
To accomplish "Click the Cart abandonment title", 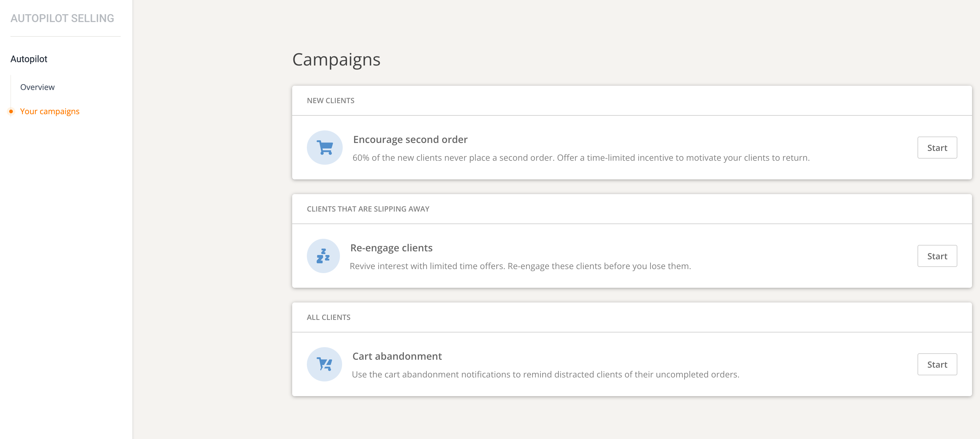I will click(x=397, y=356).
